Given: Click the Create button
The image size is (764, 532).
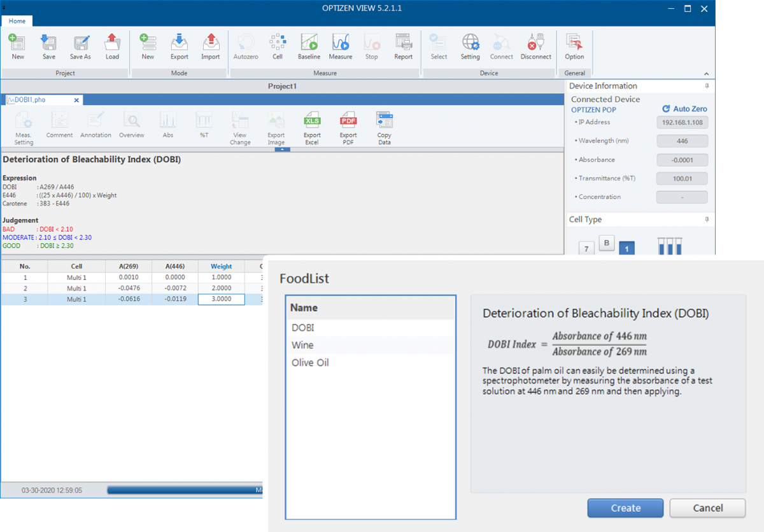Looking at the screenshot, I should [625, 508].
